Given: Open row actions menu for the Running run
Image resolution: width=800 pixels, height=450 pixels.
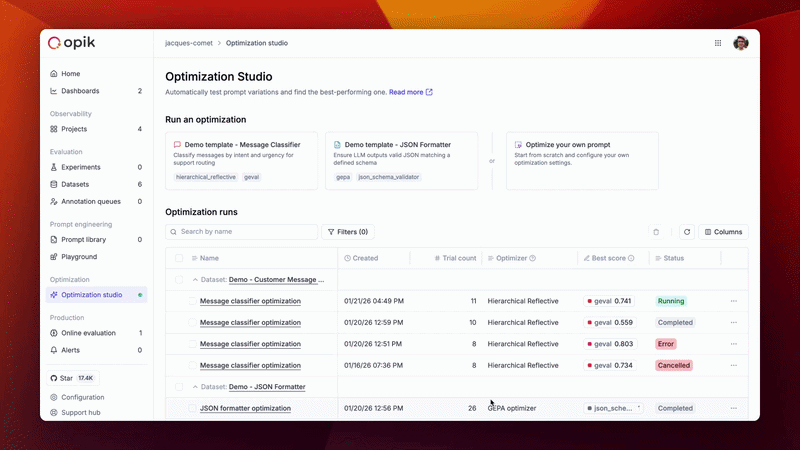Looking at the screenshot, I should [734, 301].
